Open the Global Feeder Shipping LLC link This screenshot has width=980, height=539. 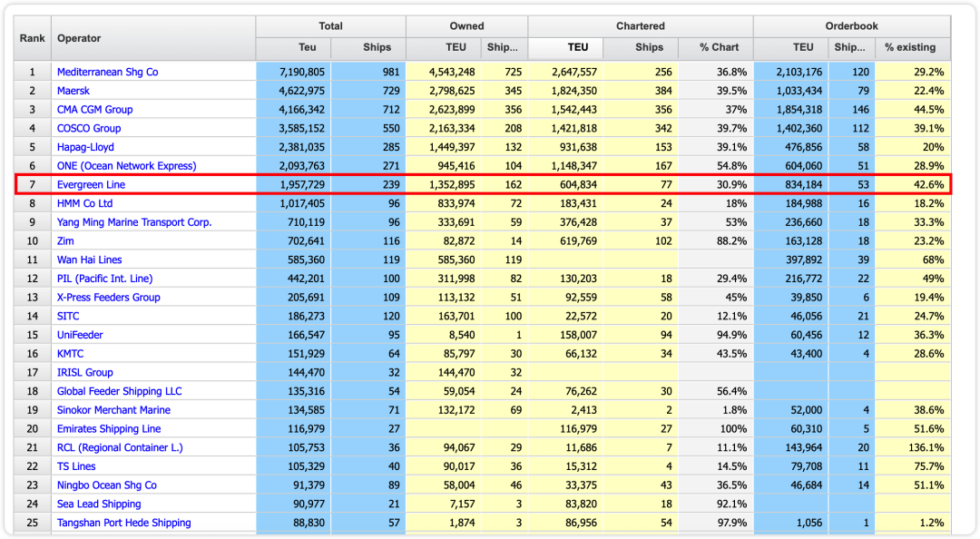point(119,391)
